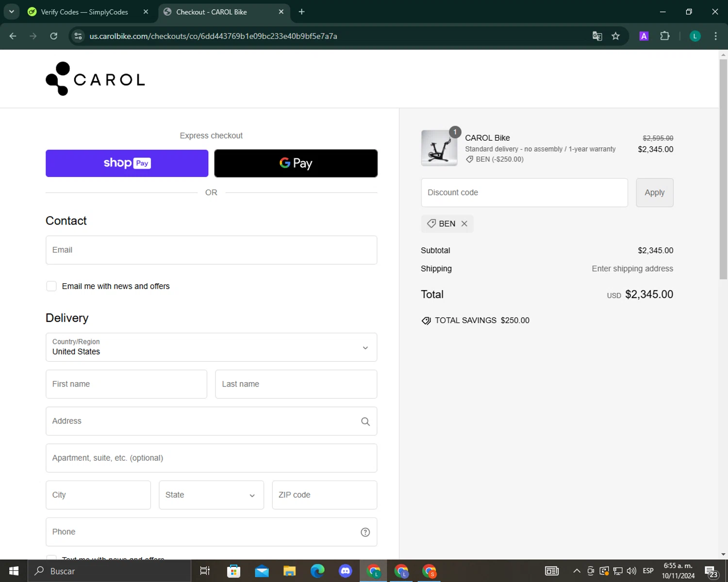Screen dimensions: 728x582
Task: Open volume control in system tray
Action: click(x=631, y=571)
